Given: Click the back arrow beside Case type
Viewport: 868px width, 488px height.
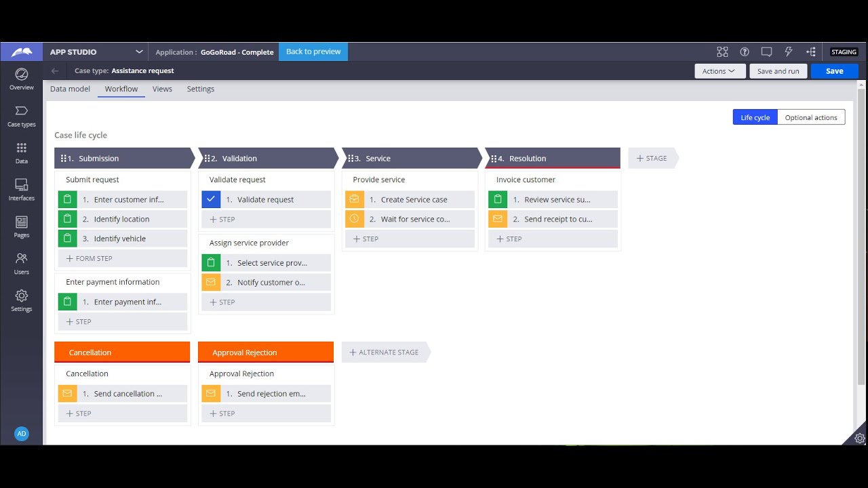Looking at the screenshot, I should click(x=55, y=70).
